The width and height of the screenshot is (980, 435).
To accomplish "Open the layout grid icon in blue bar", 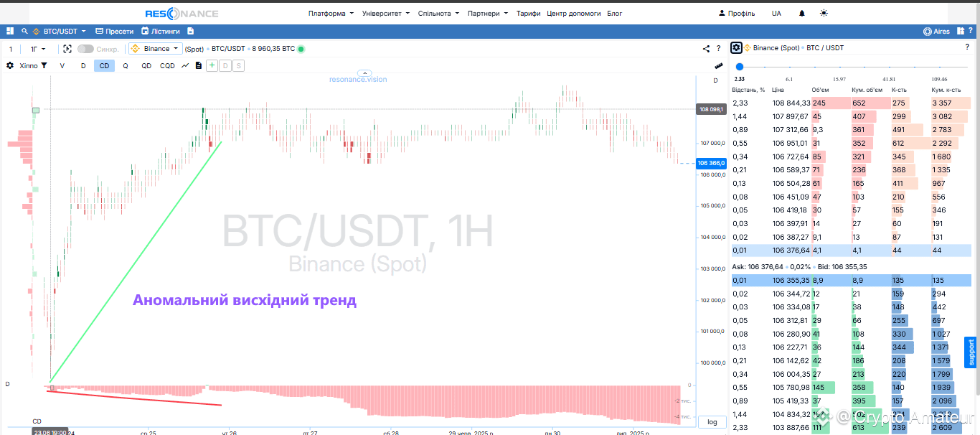I will tap(10, 32).
